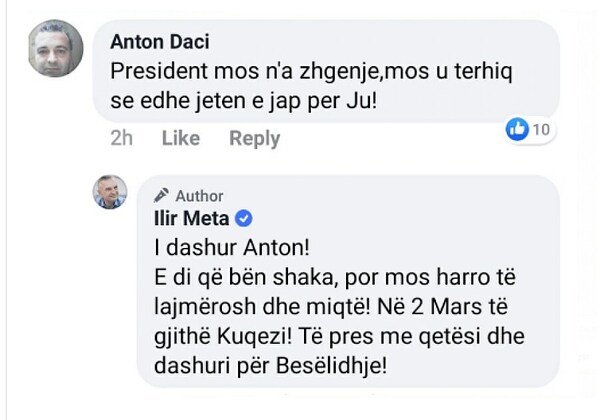This screenshot has width=600, height=420.
Task: Click the blue thumbs-up reaction icon
Action: point(517,129)
